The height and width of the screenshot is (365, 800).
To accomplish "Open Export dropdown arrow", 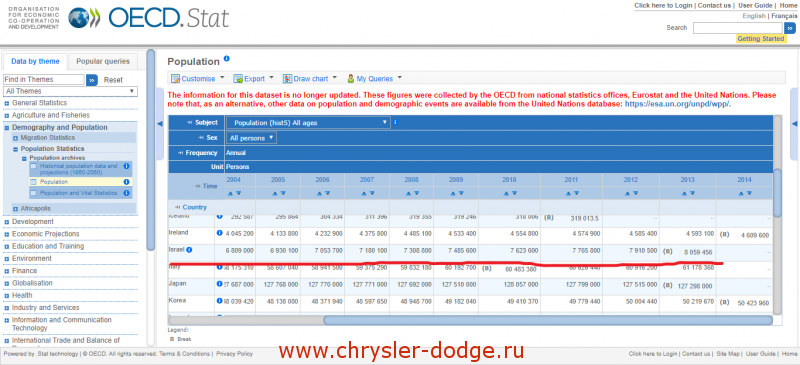I will [x=271, y=78].
